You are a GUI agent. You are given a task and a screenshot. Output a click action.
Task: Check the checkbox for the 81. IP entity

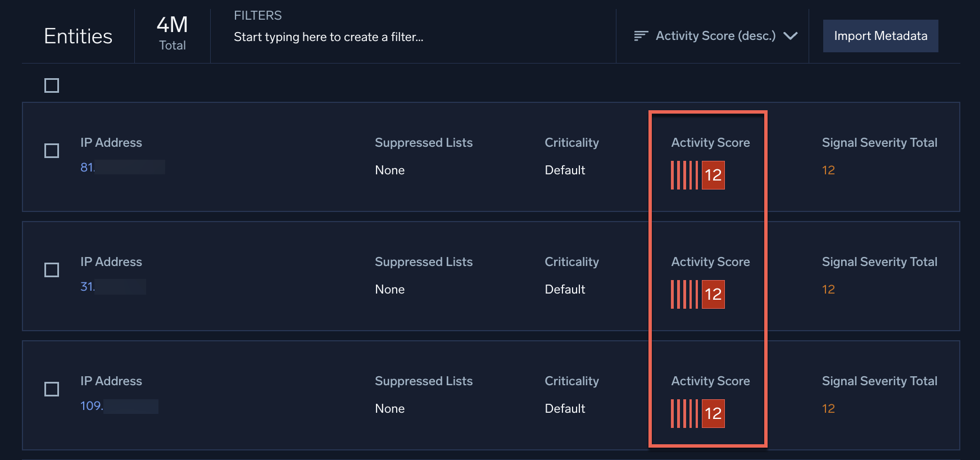[51, 151]
